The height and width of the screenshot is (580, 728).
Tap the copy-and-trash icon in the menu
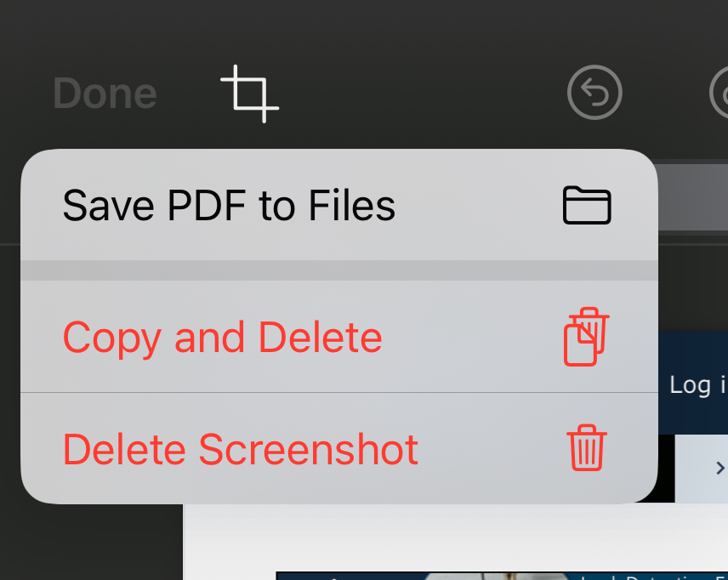587,337
